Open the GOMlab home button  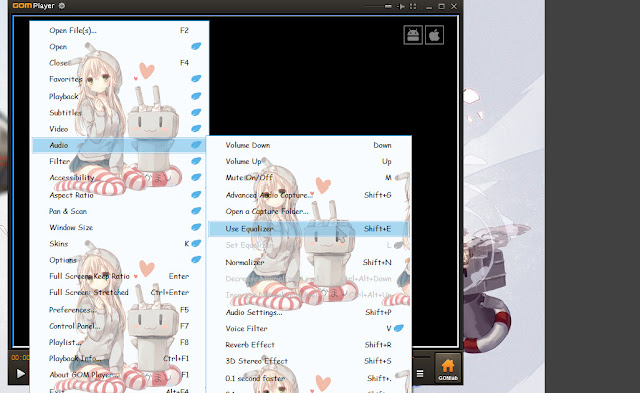[x=448, y=368]
